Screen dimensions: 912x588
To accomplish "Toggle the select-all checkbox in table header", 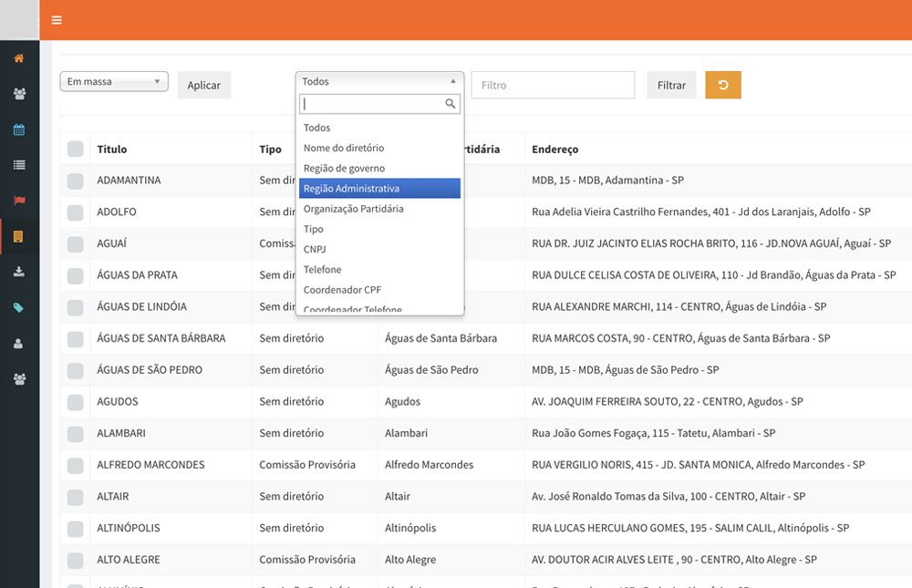I will tap(75, 149).
